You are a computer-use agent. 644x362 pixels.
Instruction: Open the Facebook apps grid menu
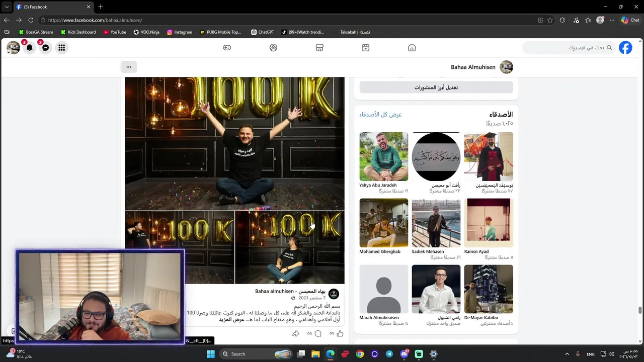pos(61,48)
